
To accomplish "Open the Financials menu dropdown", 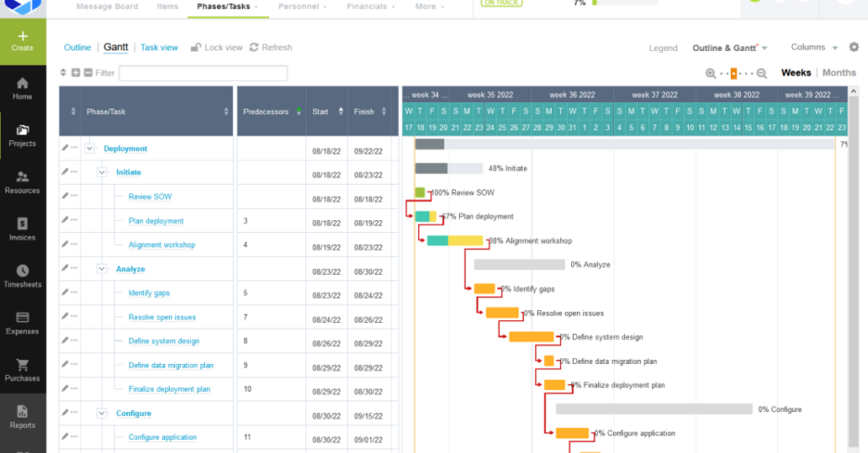I will click(371, 6).
